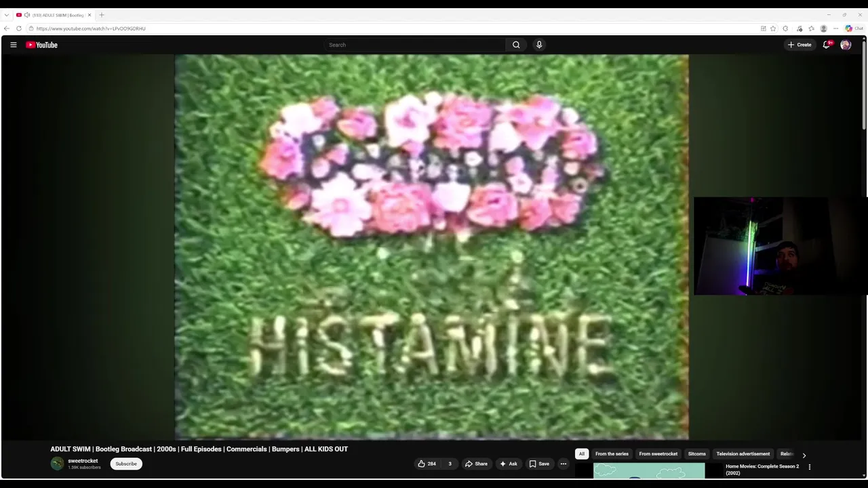Go back with the browser back arrow
The width and height of the screenshot is (868, 488).
7,28
